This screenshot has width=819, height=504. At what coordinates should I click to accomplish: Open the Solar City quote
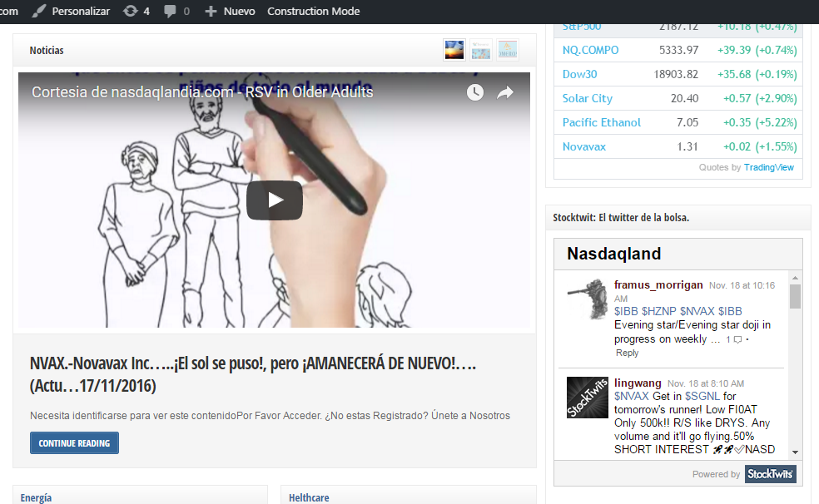[587, 98]
